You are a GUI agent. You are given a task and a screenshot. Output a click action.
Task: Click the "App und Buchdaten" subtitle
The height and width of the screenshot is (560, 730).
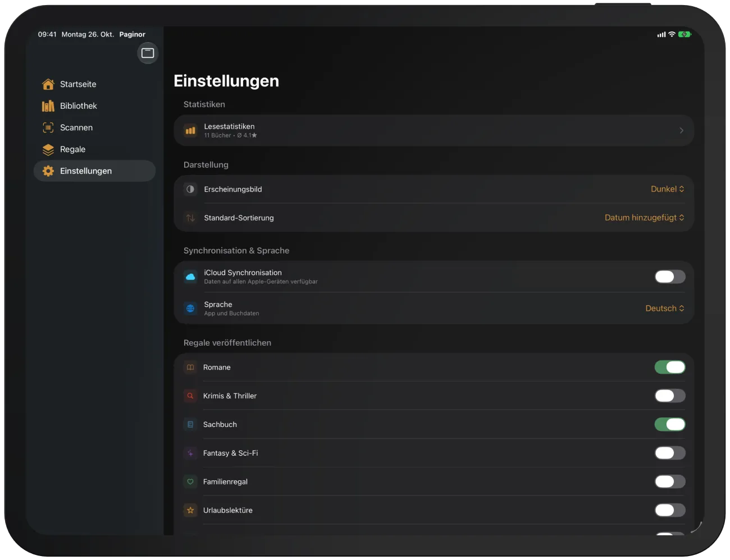(x=231, y=314)
